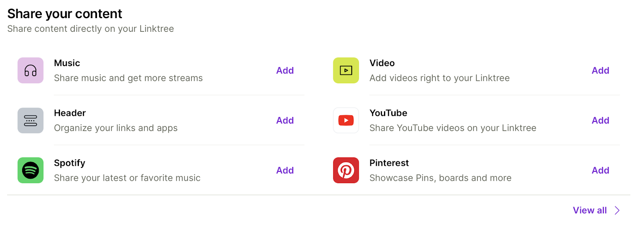Add the Video block

(600, 70)
